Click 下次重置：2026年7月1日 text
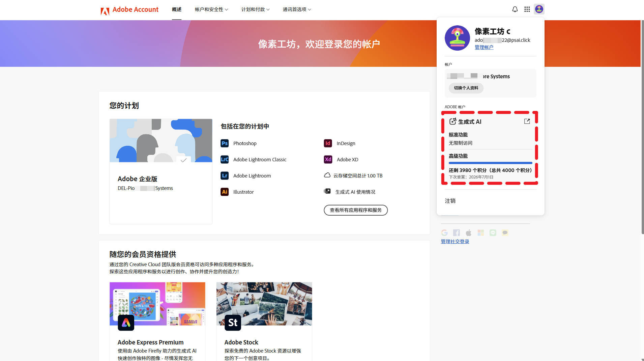644x361 pixels. (471, 177)
